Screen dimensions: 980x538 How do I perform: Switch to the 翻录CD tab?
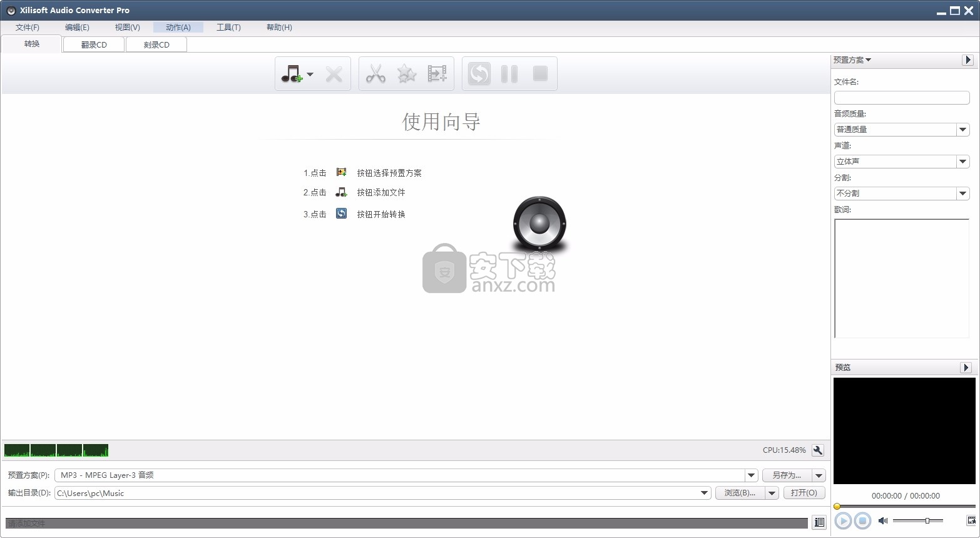point(94,44)
